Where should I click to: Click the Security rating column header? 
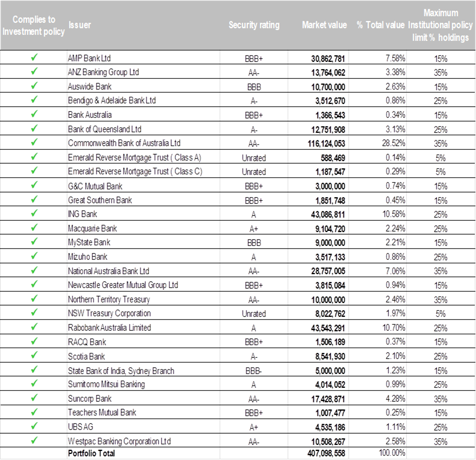point(254,25)
